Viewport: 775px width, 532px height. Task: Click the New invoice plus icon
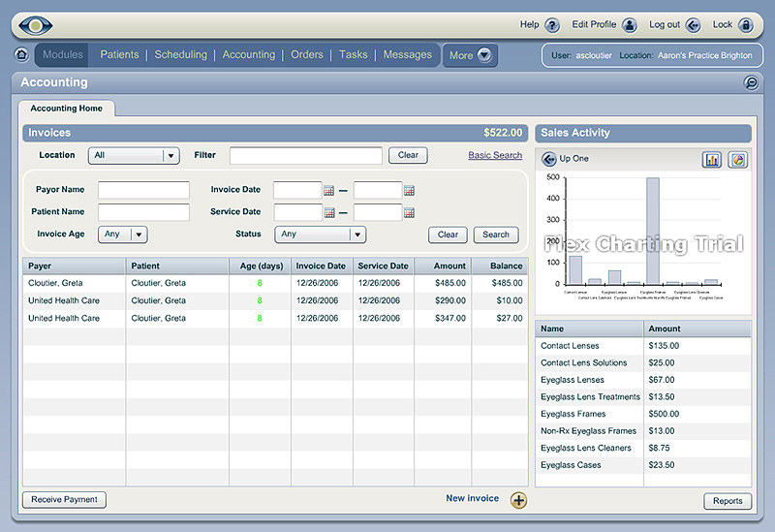pyautogui.click(x=518, y=500)
